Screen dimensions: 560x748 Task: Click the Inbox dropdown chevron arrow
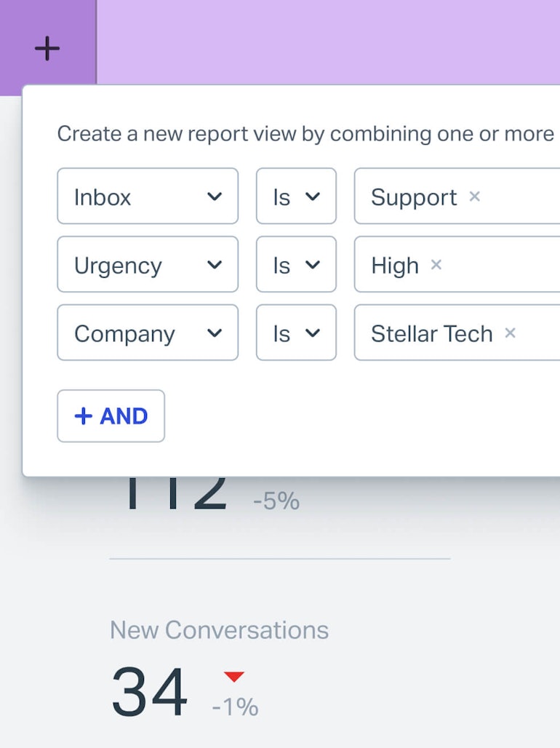coord(214,196)
